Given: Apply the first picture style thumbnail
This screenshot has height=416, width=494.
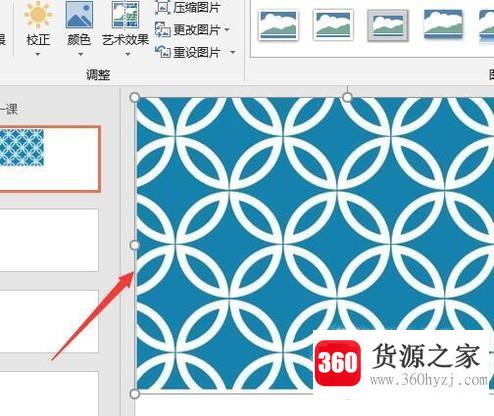Looking at the screenshot, I should (x=278, y=25).
